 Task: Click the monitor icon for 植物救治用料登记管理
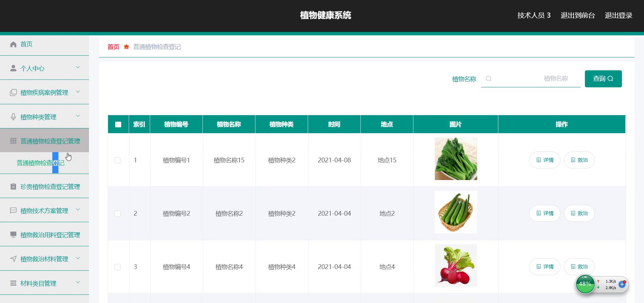(x=13, y=235)
